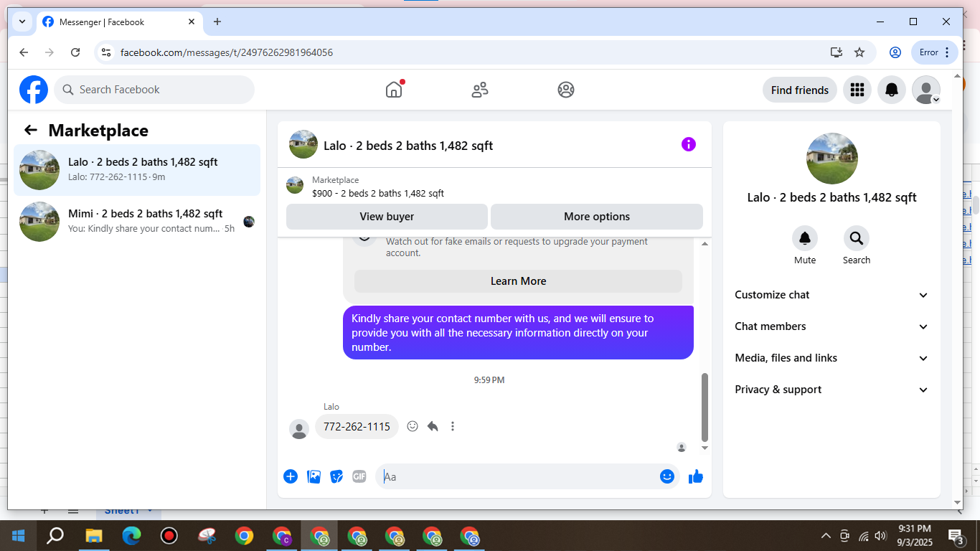Screen dimensions: 980x551
Task: Click the listing photo in right panel
Action: click(832, 159)
